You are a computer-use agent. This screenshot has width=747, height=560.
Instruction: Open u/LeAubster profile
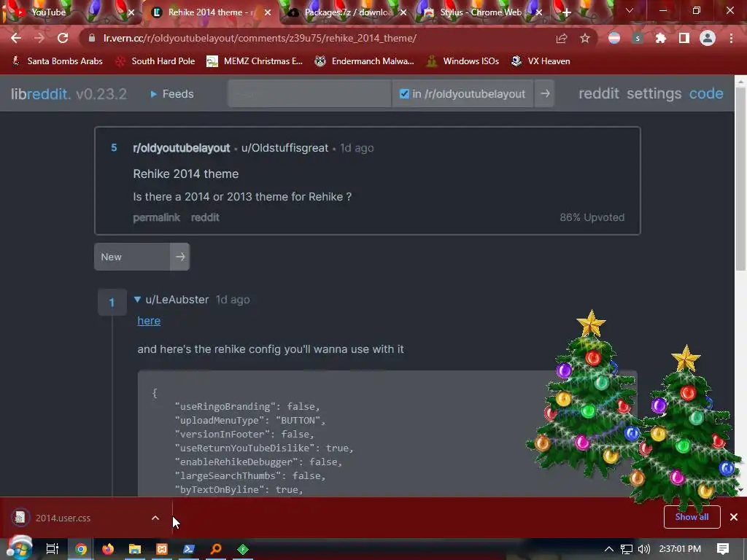(x=177, y=300)
